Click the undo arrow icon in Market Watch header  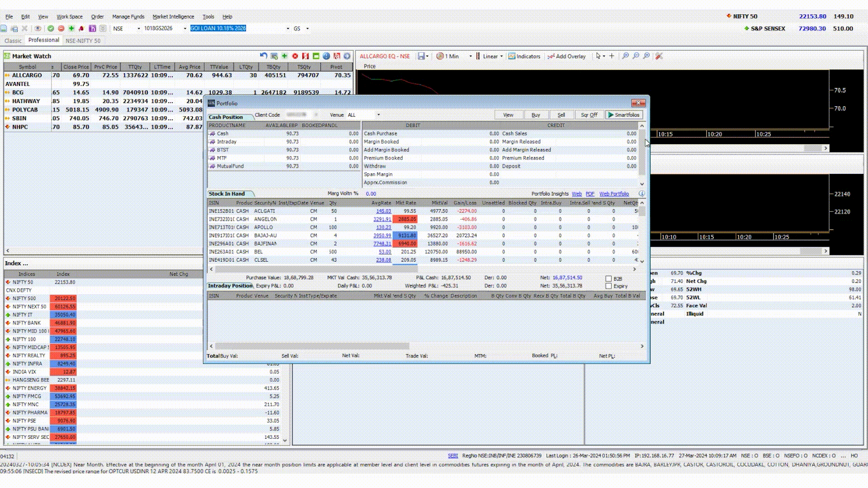coord(264,56)
